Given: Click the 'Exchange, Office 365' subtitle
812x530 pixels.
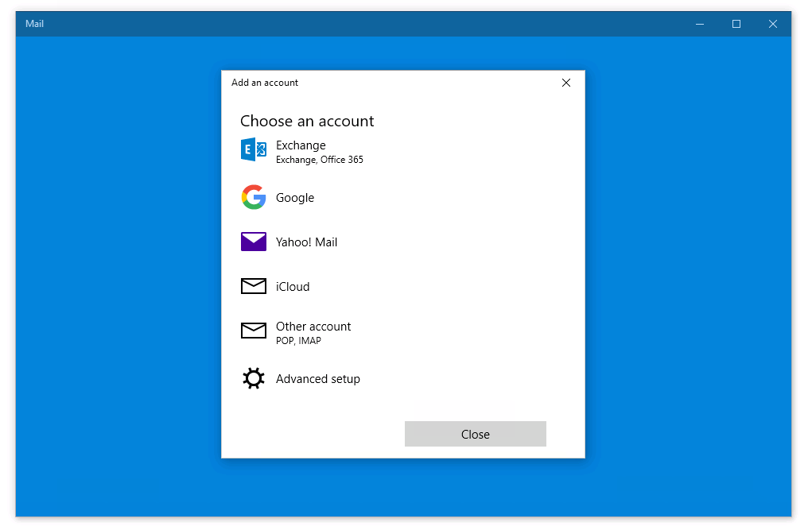Looking at the screenshot, I should tap(320, 160).
